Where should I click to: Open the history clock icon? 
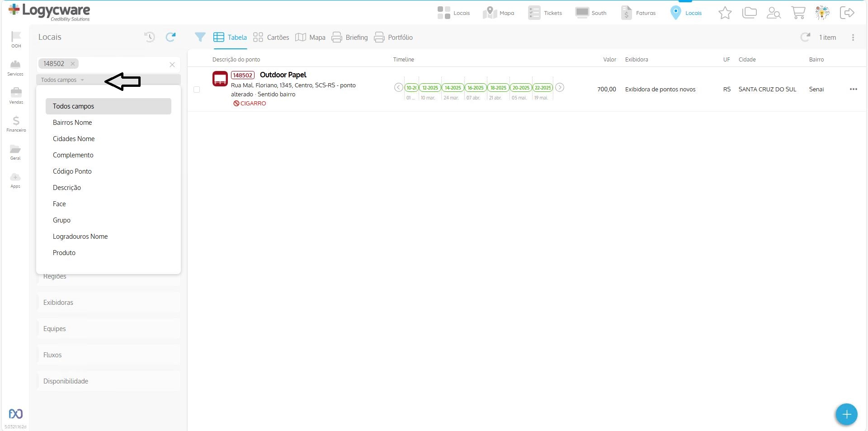tap(149, 37)
